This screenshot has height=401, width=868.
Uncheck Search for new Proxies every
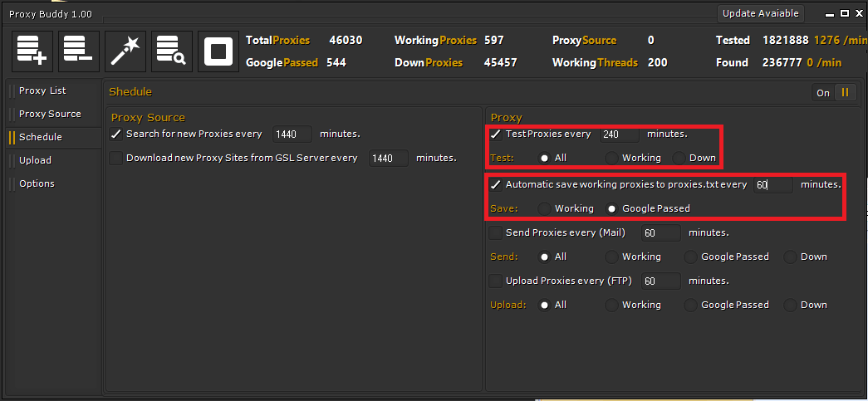[115, 134]
